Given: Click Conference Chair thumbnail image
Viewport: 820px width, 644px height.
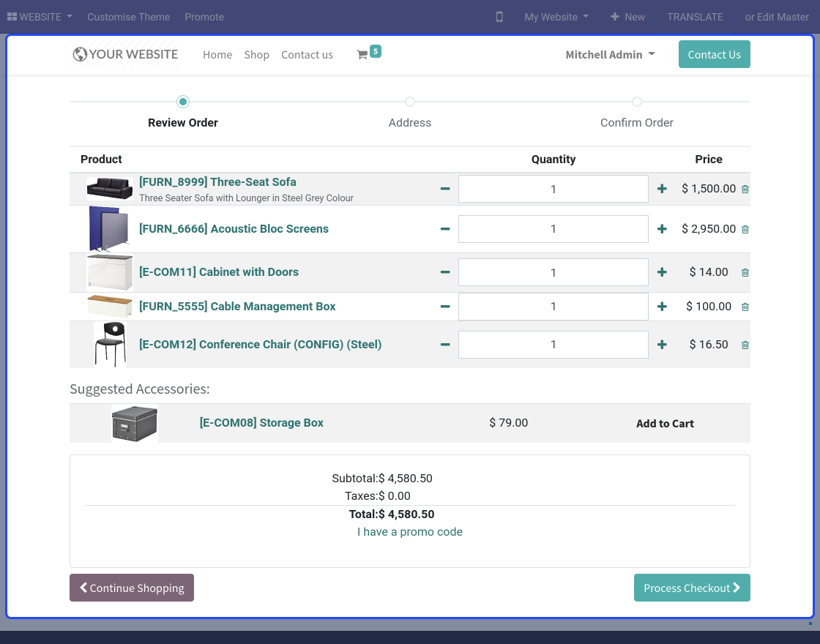Looking at the screenshot, I should [x=110, y=344].
